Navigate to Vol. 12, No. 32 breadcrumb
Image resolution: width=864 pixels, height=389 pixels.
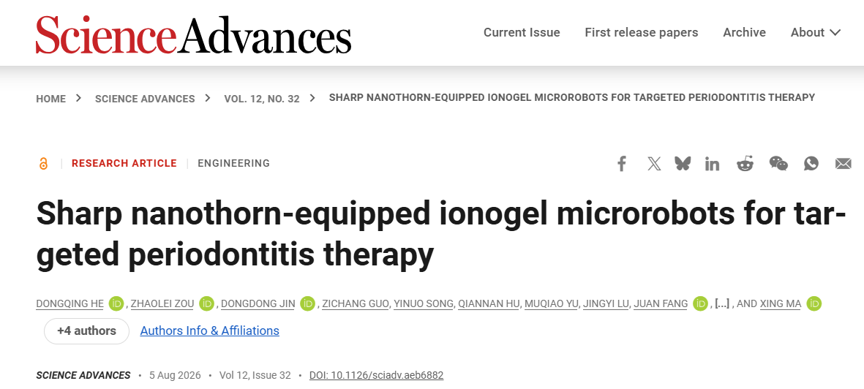click(262, 99)
